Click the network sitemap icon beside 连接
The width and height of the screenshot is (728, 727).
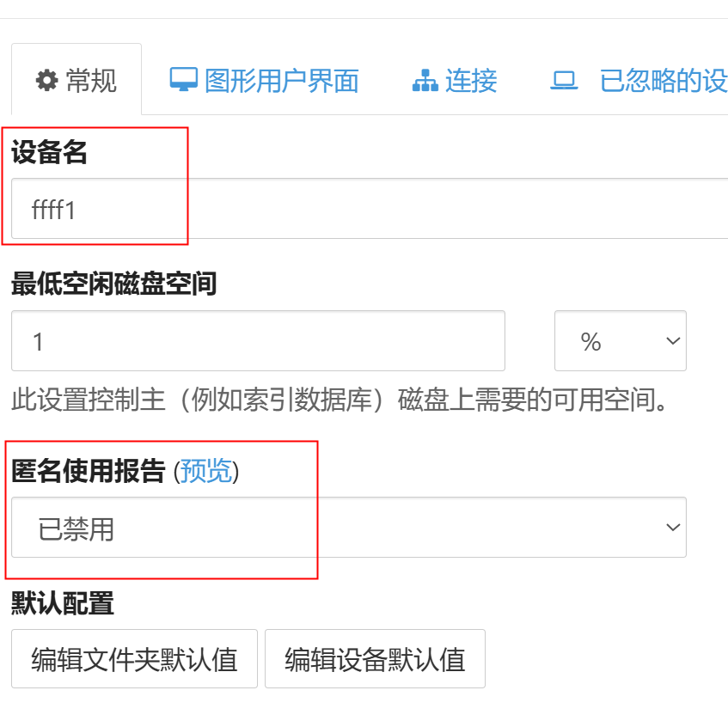click(425, 82)
